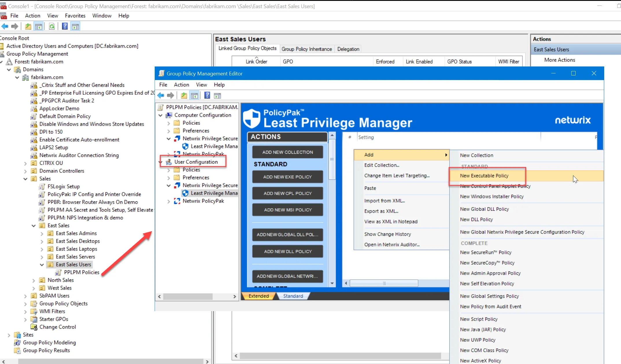
Task: Click the refresh icon in main toolbar
Action: [52, 27]
